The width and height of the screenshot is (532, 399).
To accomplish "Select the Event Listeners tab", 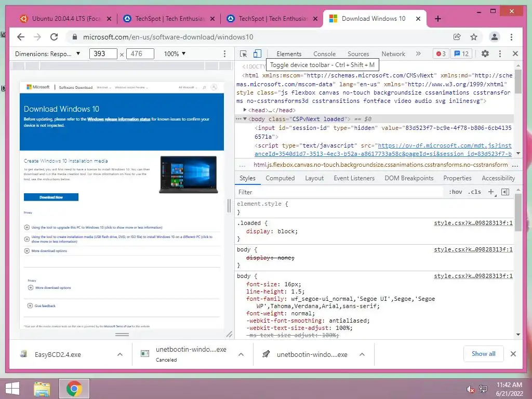I will click(x=354, y=178).
